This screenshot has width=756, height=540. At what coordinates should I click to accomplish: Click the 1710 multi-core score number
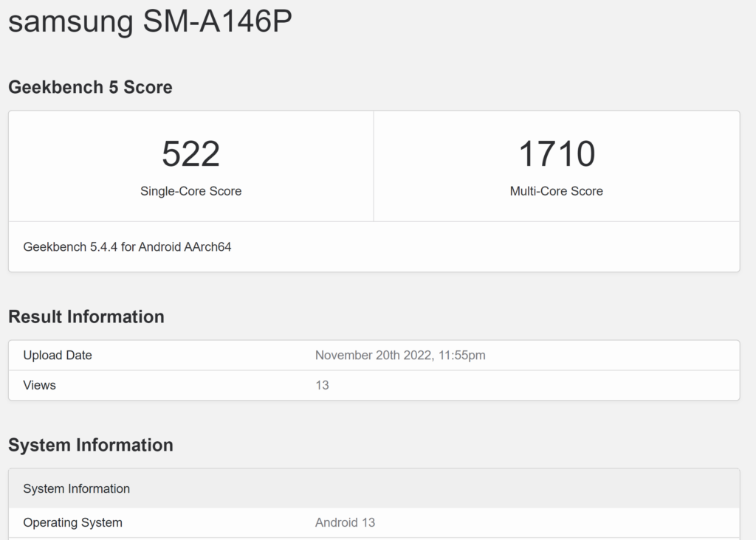[556, 154]
